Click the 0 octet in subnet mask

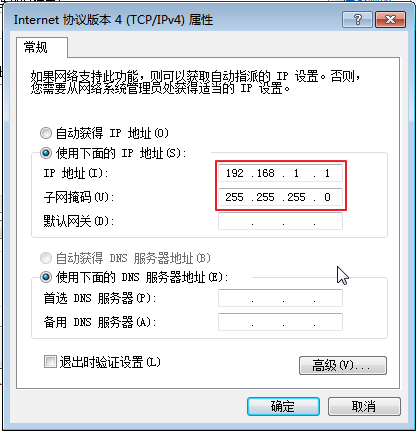pos(327,197)
